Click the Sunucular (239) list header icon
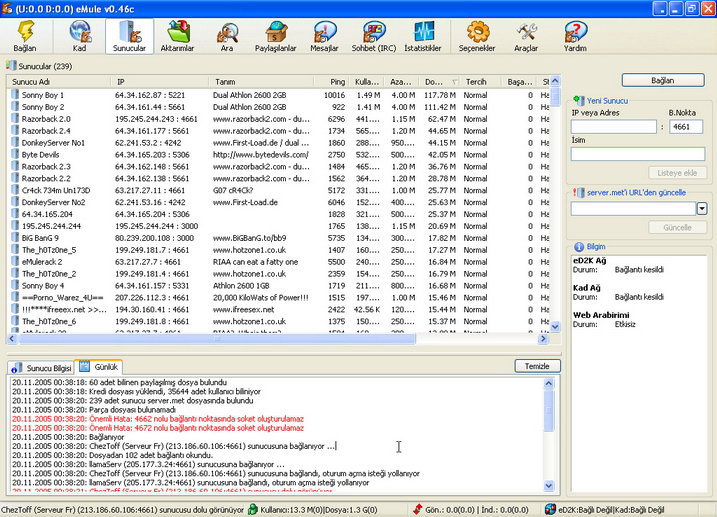The image size is (717, 517). pyautogui.click(x=11, y=66)
